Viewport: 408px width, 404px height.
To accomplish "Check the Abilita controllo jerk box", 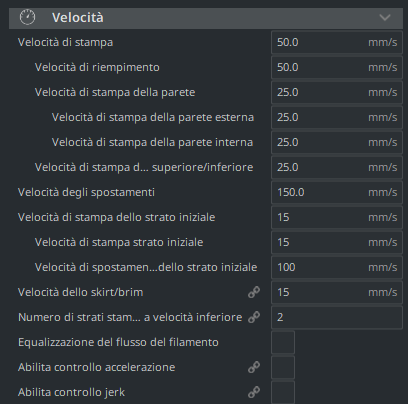I will (283, 392).
